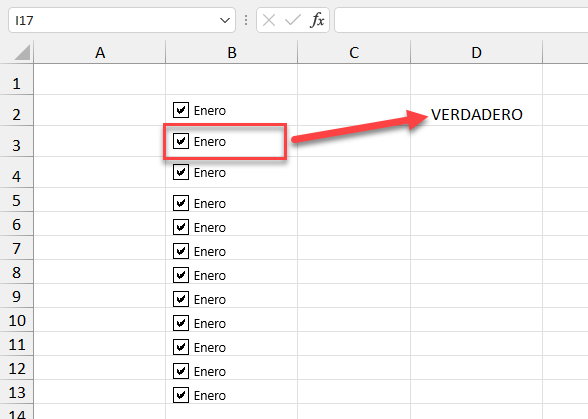Toggle the Enero checkbox in row 4

click(181, 172)
